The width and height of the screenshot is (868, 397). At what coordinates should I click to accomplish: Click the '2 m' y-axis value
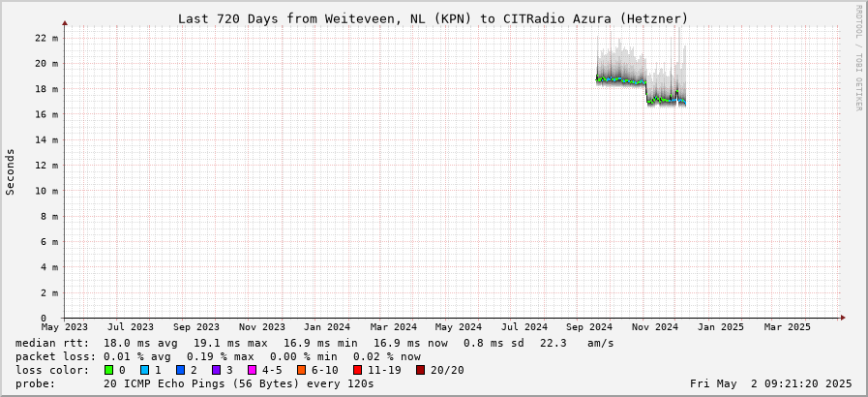click(x=49, y=292)
